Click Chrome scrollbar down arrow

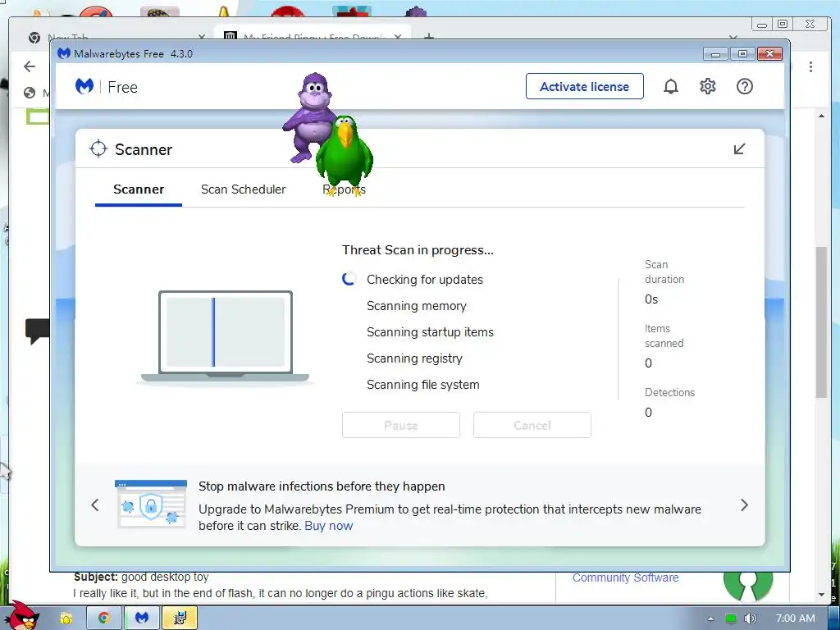pos(821,595)
